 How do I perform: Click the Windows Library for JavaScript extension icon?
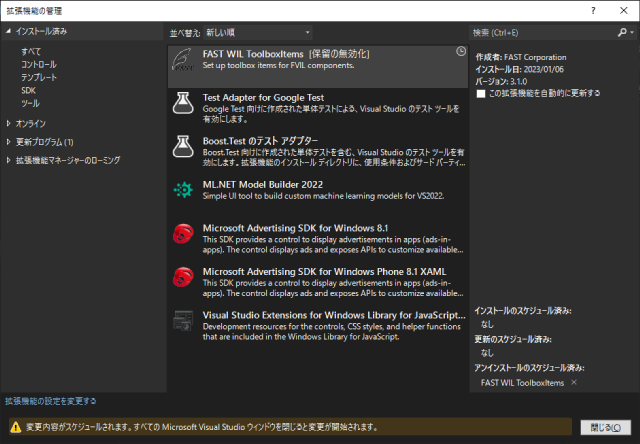pyautogui.click(x=183, y=321)
